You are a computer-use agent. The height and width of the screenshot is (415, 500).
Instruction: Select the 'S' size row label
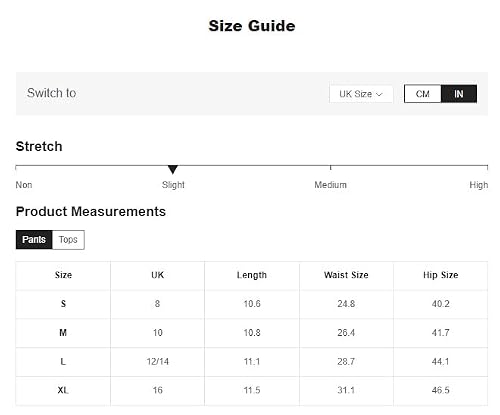click(63, 304)
